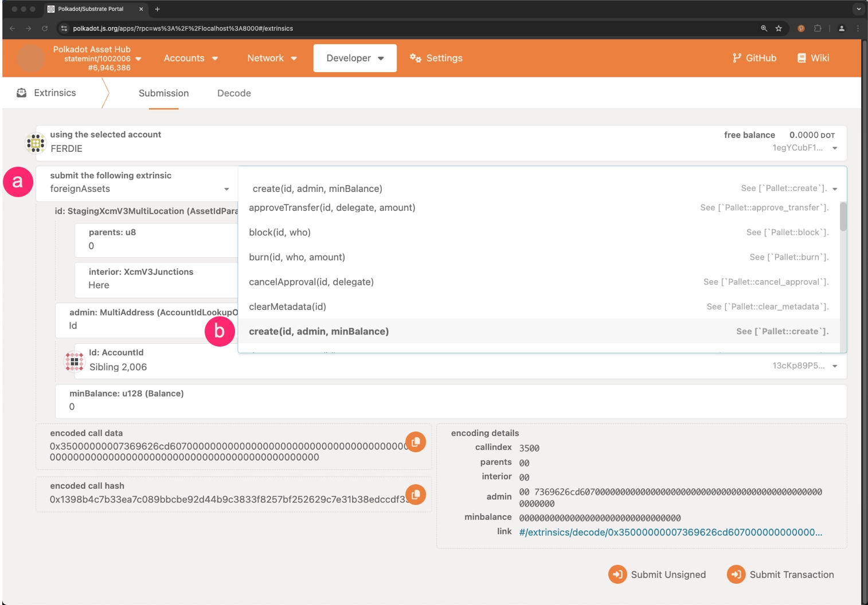Click the encoded call hash value
Screen dimensions: 868x605
pyautogui.click(x=229, y=500)
